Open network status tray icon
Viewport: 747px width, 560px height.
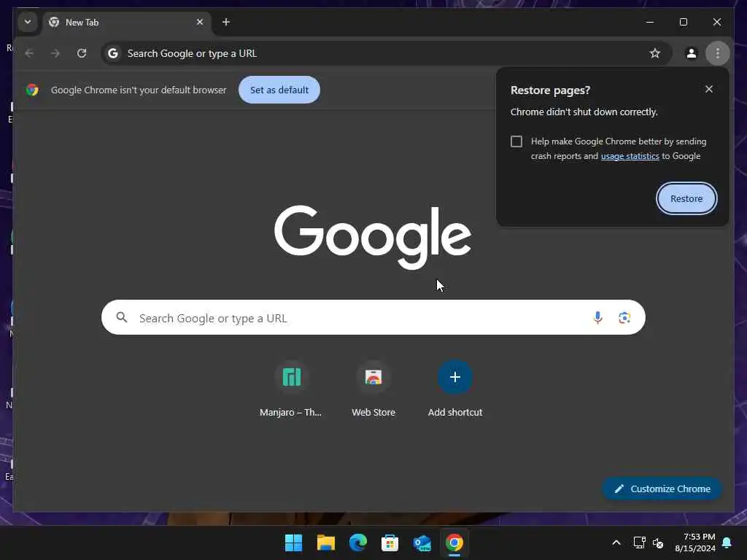pyautogui.click(x=639, y=542)
